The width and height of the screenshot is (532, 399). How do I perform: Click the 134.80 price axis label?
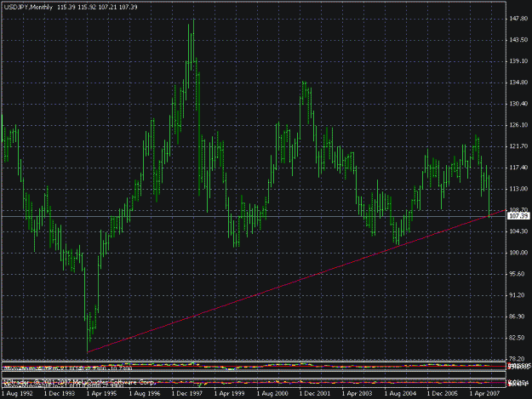pyautogui.click(x=518, y=83)
